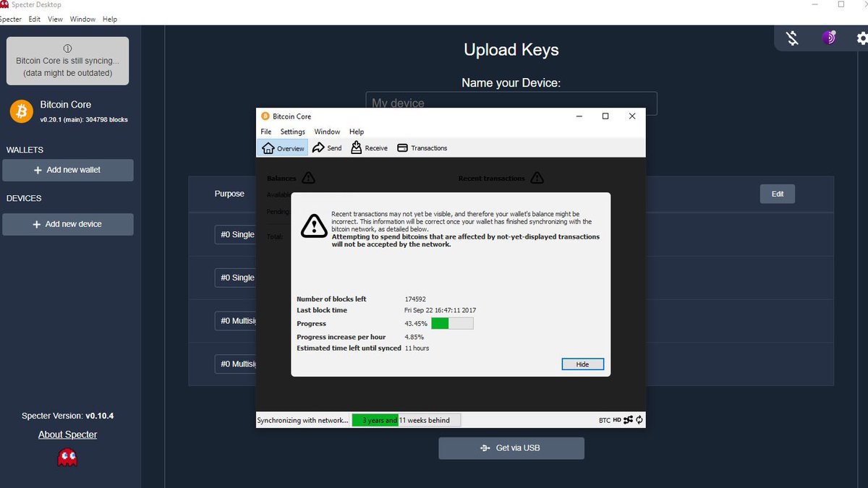Click the Name your Device input field
This screenshot has height=488, width=868.
click(x=511, y=103)
